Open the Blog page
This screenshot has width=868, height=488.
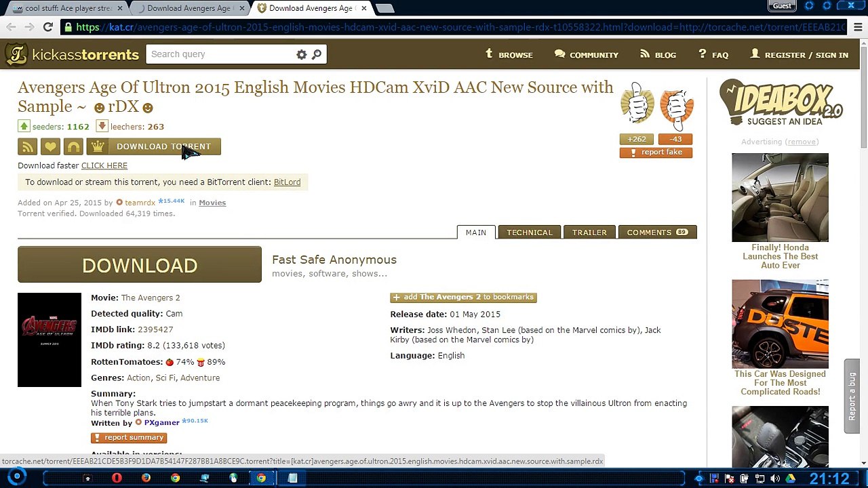click(x=658, y=55)
